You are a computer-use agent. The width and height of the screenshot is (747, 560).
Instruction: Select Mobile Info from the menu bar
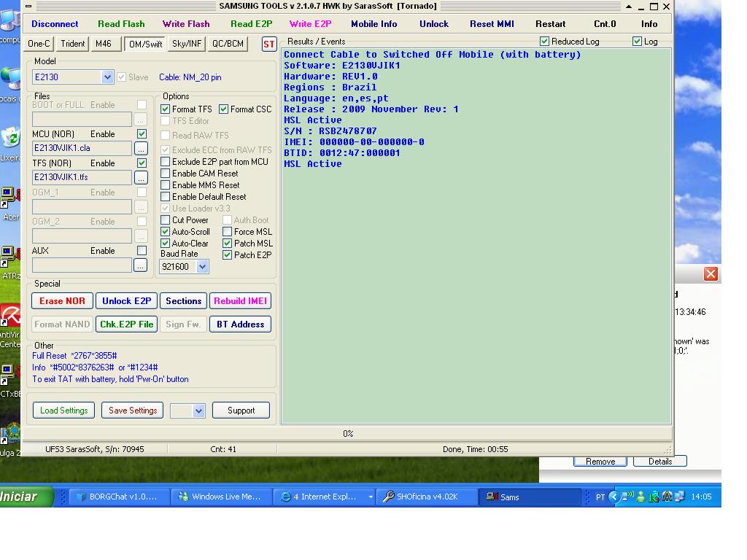click(374, 24)
